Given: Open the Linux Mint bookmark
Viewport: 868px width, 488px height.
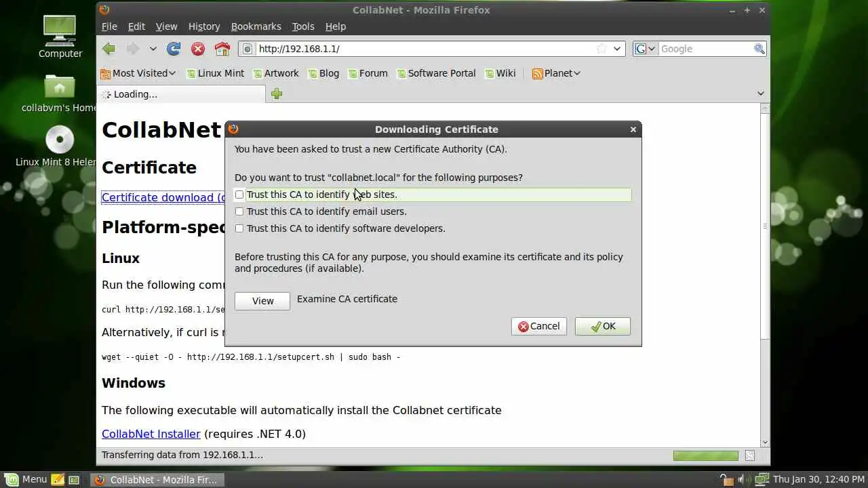Looking at the screenshot, I should click(x=215, y=73).
